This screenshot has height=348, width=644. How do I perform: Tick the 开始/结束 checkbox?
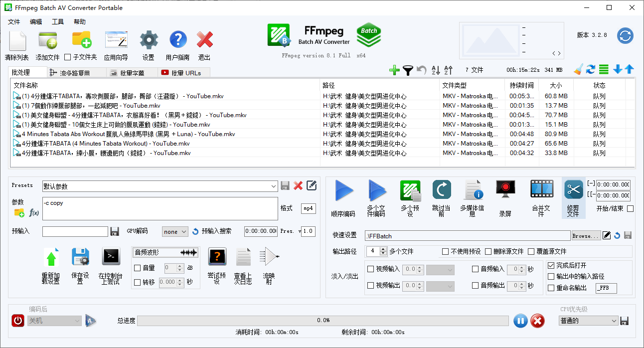pos(630,208)
